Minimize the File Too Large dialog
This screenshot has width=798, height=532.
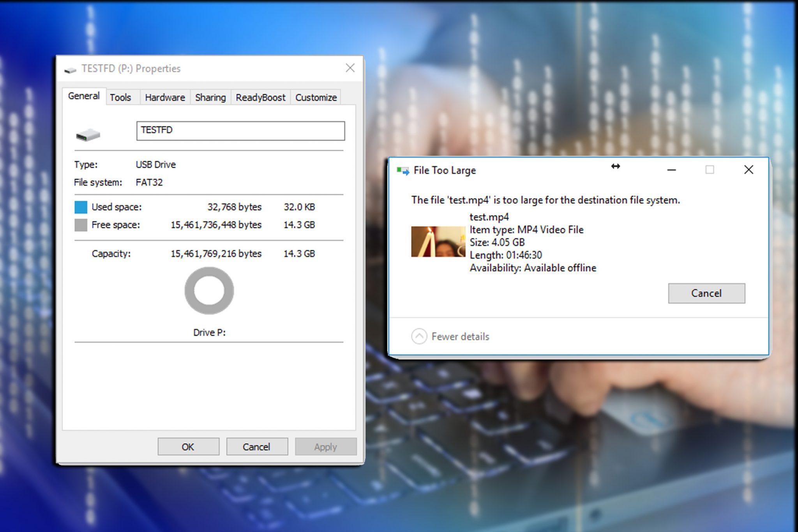(671, 170)
